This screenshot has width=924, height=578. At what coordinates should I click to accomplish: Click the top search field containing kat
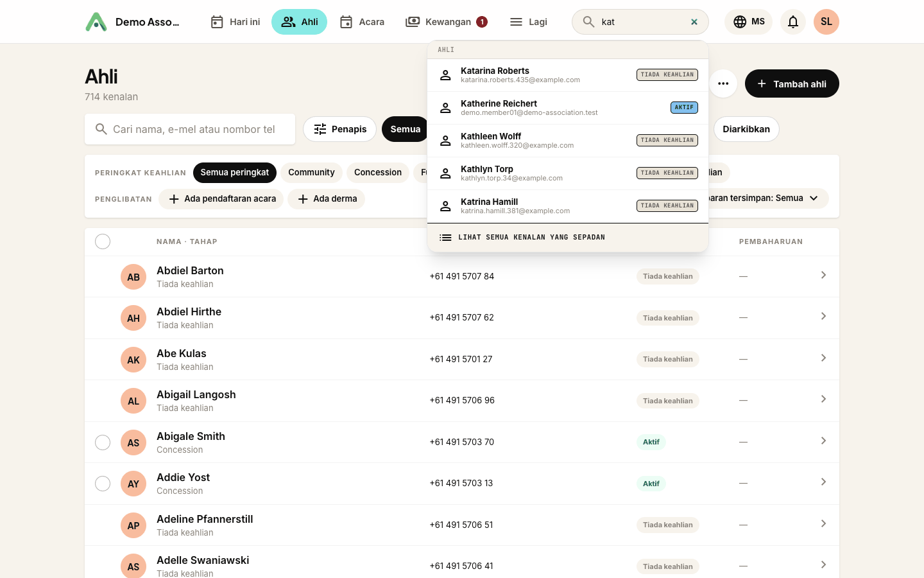click(x=640, y=22)
